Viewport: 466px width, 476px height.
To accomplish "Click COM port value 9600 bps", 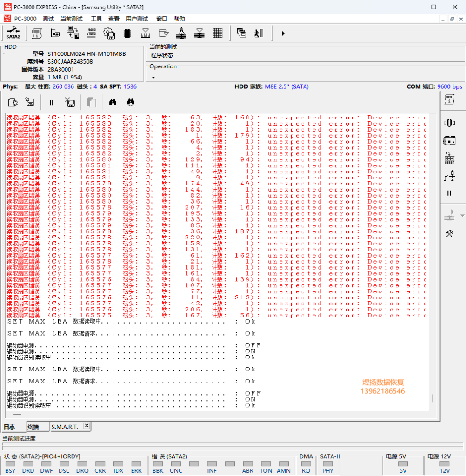I will 450,86.
